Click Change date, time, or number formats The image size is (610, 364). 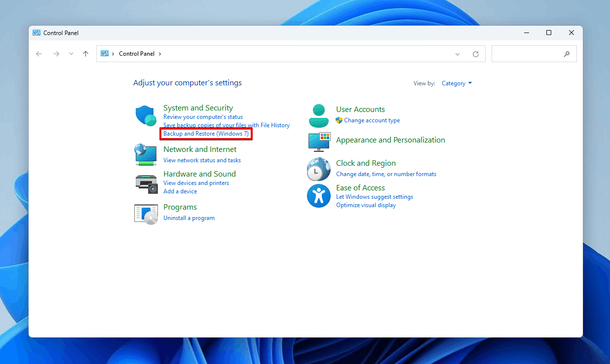click(386, 174)
